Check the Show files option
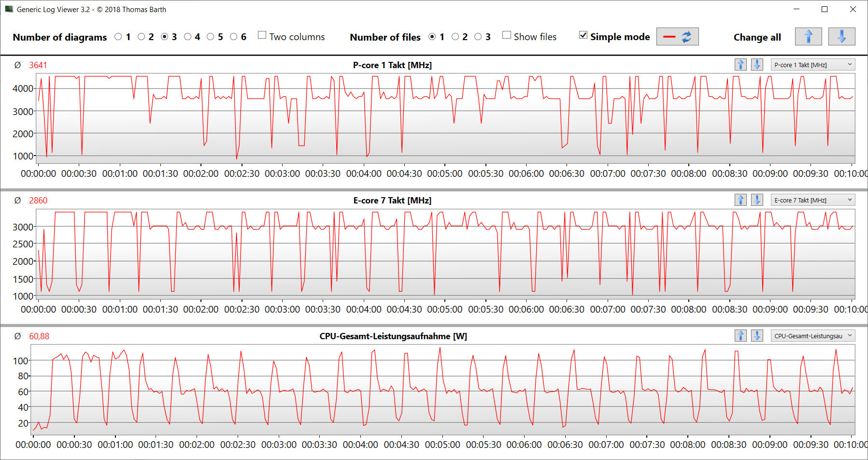Image resolution: width=868 pixels, height=460 pixels. pos(507,35)
